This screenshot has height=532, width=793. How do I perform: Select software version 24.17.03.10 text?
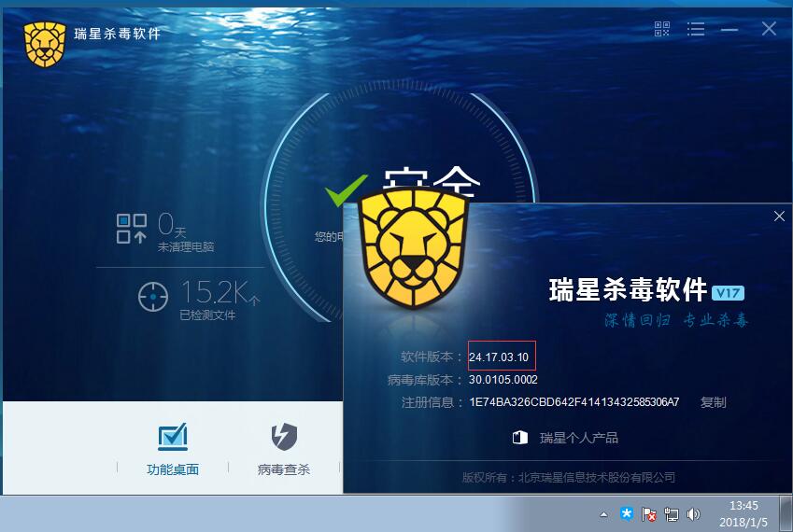(499, 357)
